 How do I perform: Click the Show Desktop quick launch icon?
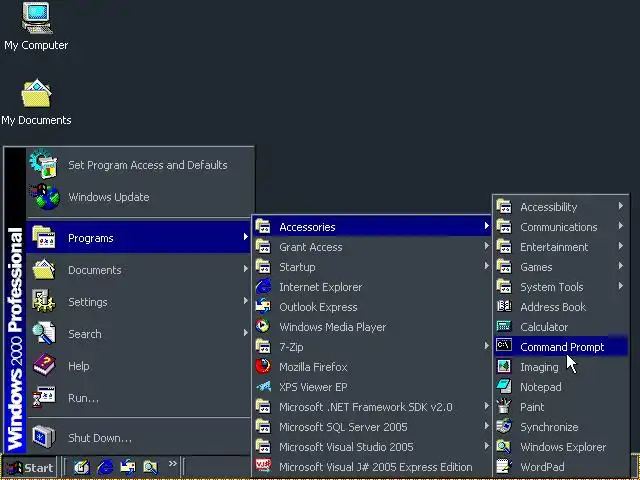click(82, 467)
